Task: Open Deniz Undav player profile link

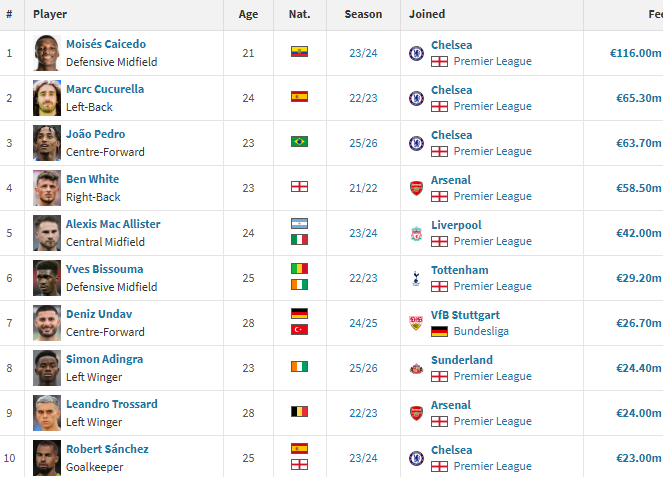Action: (x=99, y=314)
